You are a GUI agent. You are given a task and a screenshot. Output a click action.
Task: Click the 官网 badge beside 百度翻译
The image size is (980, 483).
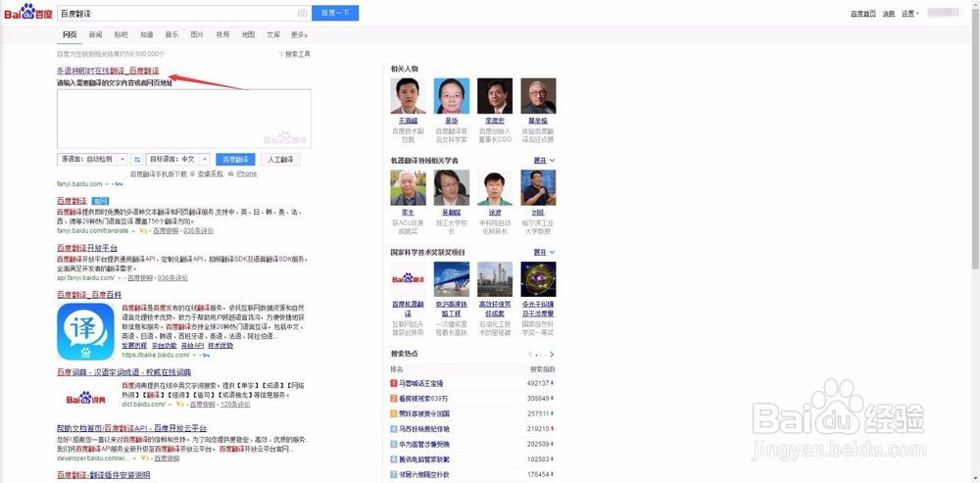[100, 201]
